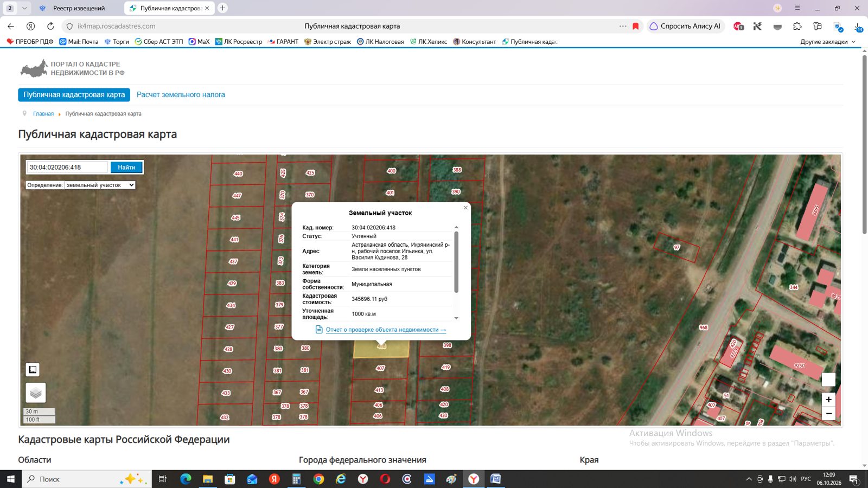Viewport: 868px width, 488px height.
Task: Click the address bar three-dots icon
Action: (x=623, y=26)
